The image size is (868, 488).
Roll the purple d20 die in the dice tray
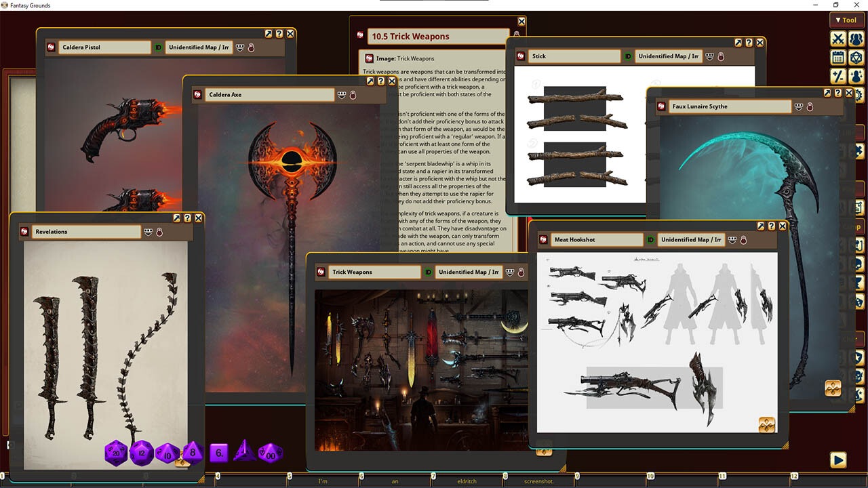115,452
